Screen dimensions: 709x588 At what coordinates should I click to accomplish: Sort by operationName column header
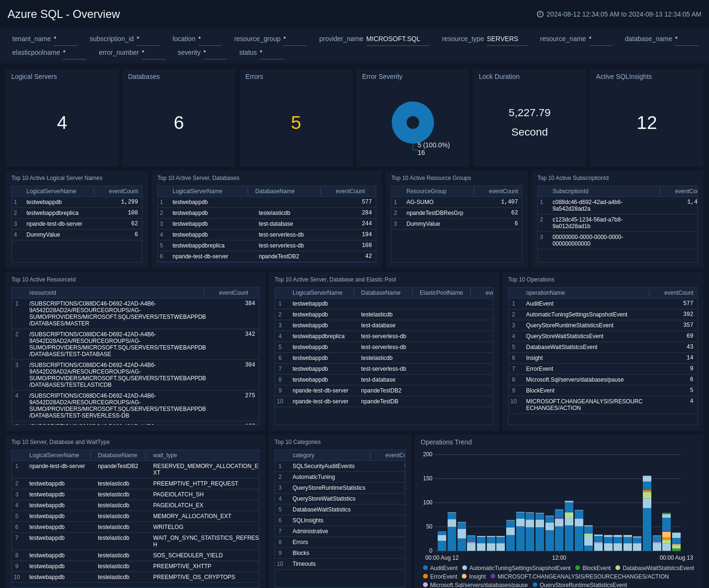[x=545, y=293]
